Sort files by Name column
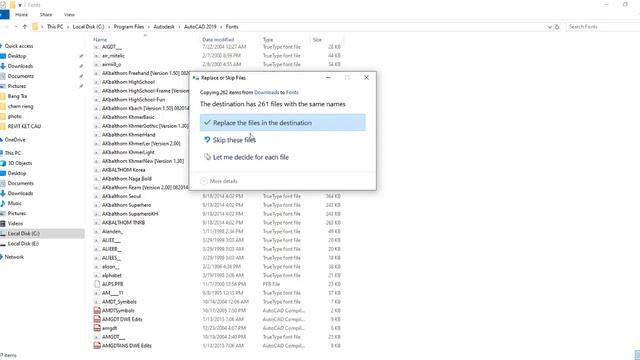Image resolution: width=640 pixels, height=360 pixels. point(100,40)
